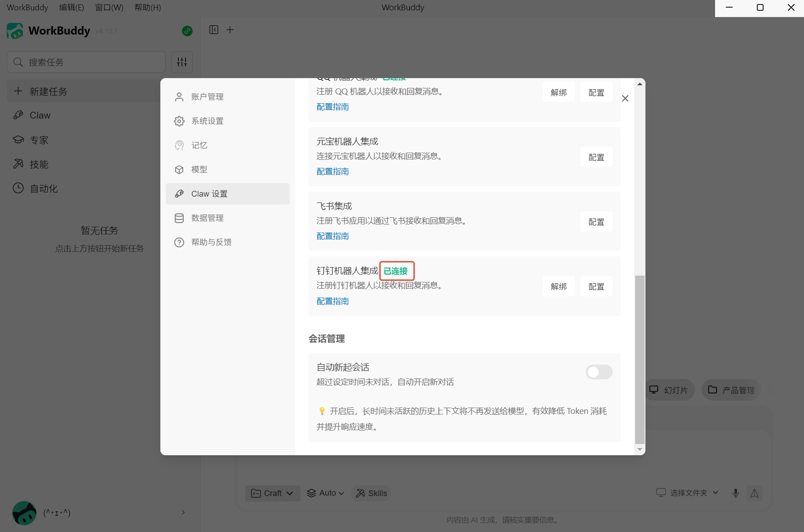Click the plus icon to add tab
The height and width of the screenshot is (532, 804).
(x=230, y=30)
